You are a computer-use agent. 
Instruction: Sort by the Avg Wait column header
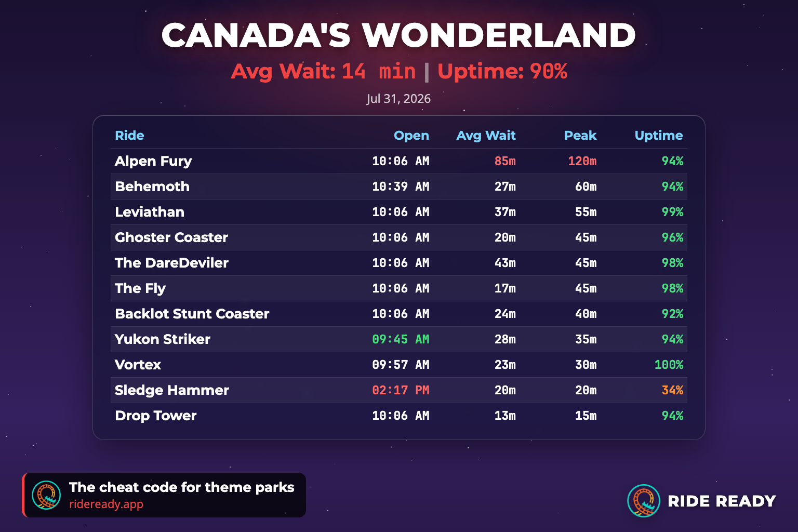pos(486,136)
